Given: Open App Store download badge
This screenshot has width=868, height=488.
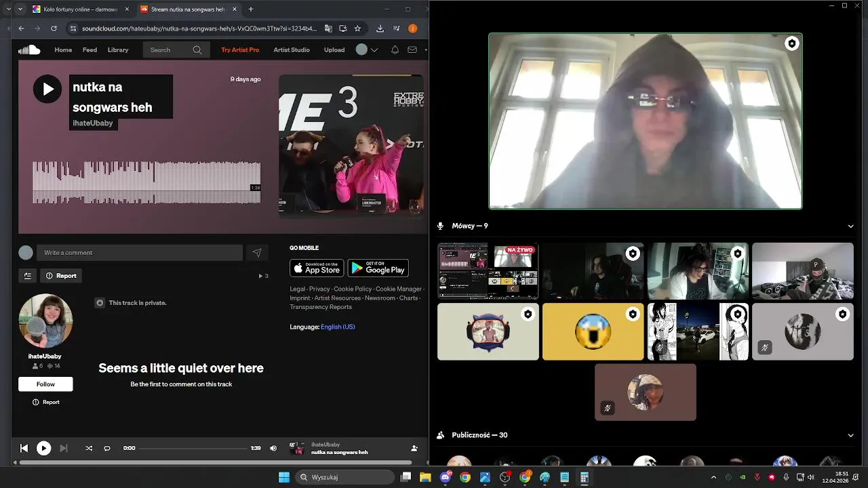Looking at the screenshot, I should tap(317, 268).
